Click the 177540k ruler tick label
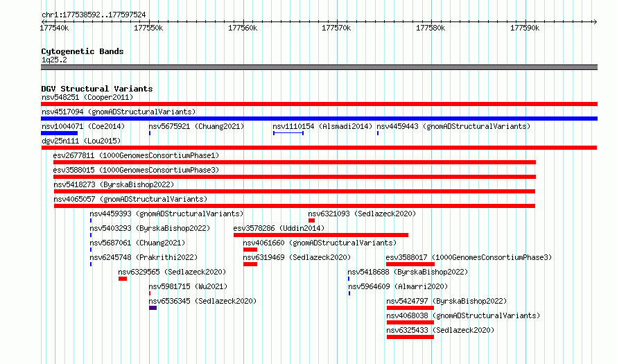 click(x=54, y=28)
